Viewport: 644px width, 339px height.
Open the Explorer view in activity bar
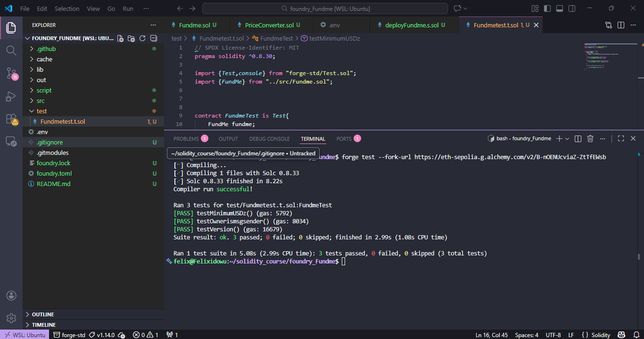[11, 28]
